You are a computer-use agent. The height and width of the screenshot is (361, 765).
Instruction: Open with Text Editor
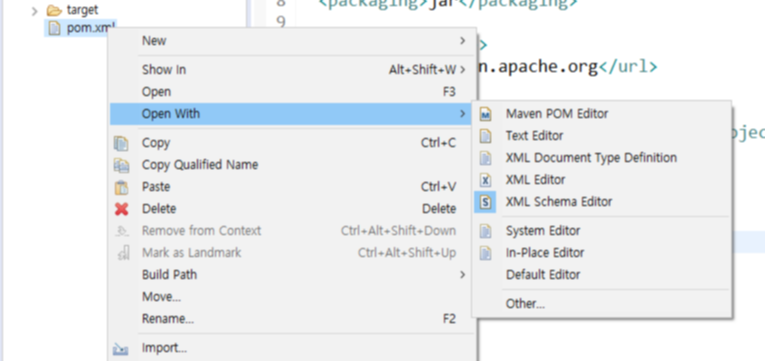602,136
